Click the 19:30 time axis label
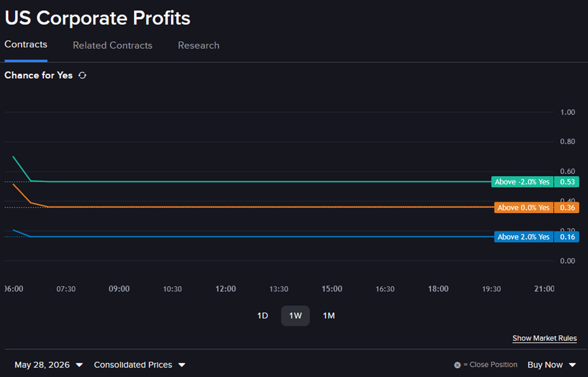This screenshot has height=377, width=588. click(491, 289)
